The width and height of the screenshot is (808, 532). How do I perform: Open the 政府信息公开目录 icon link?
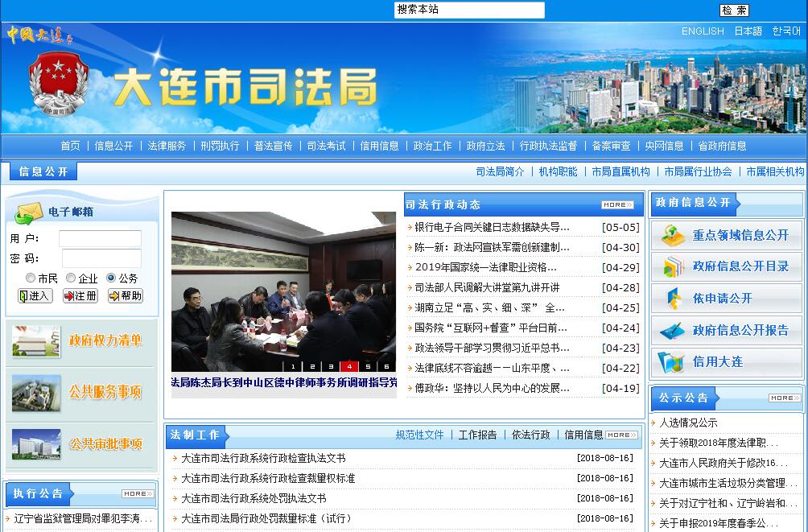pyautogui.click(x=672, y=266)
